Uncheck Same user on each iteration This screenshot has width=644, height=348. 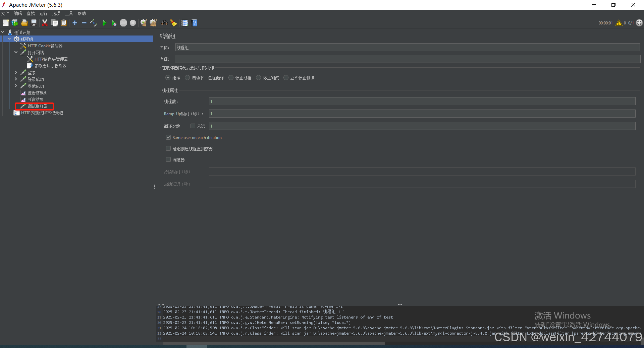(x=168, y=137)
